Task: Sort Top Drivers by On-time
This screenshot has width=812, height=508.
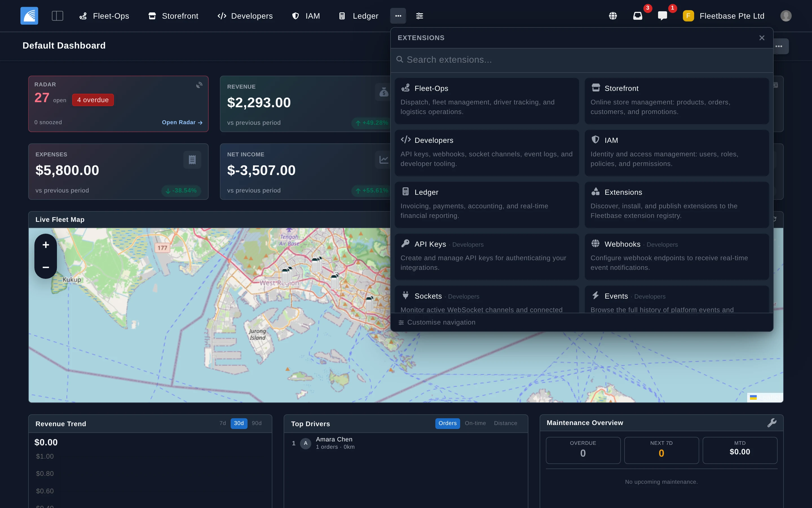Action: (x=475, y=423)
